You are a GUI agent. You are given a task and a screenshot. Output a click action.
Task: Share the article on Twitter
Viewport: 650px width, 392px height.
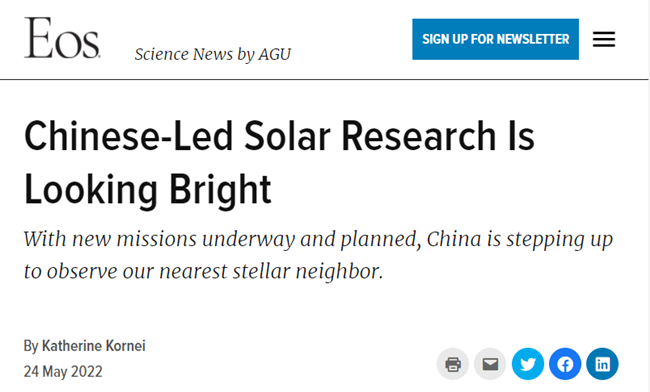[528, 364]
